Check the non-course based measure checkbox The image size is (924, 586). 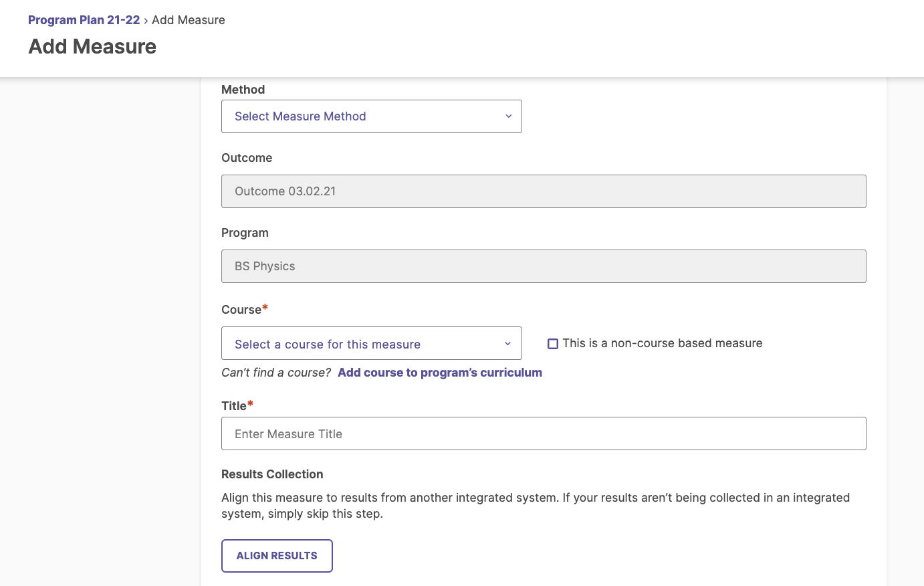pyautogui.click(x=553, y=344)
